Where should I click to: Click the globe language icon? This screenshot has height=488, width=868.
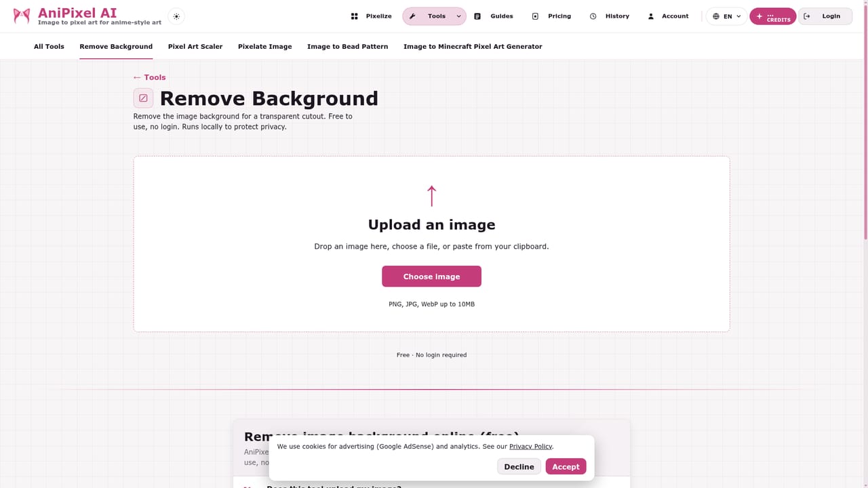(x=716, y=16)
